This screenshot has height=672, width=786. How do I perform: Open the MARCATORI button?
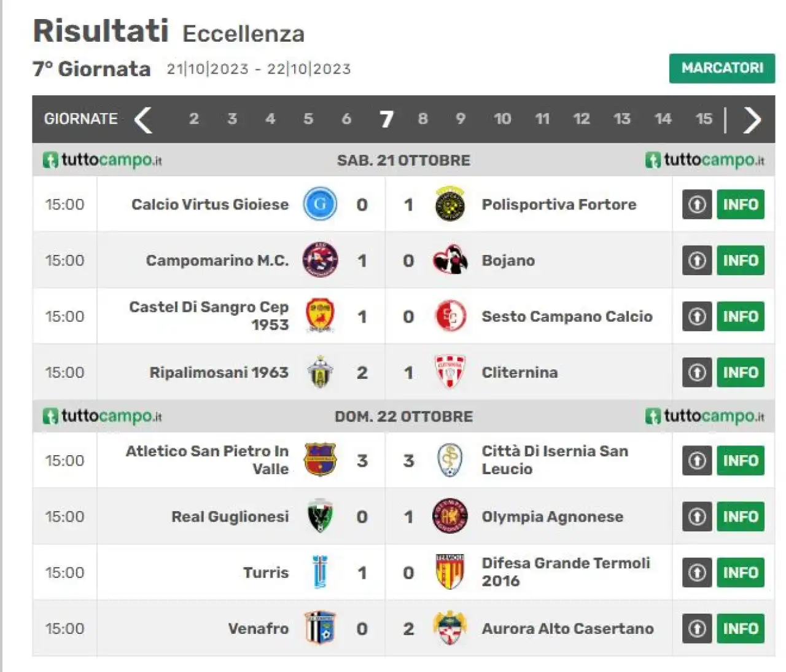point(722,68)
